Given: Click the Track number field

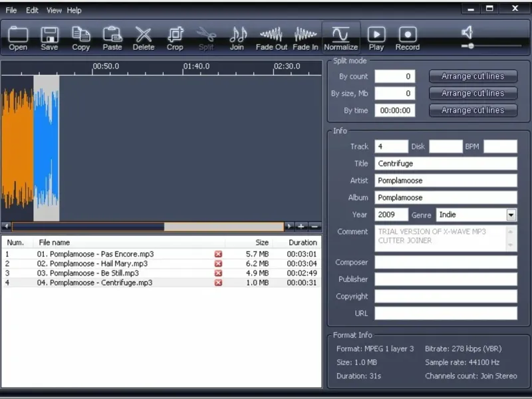Looking at the screenshot, I should 391,146.
